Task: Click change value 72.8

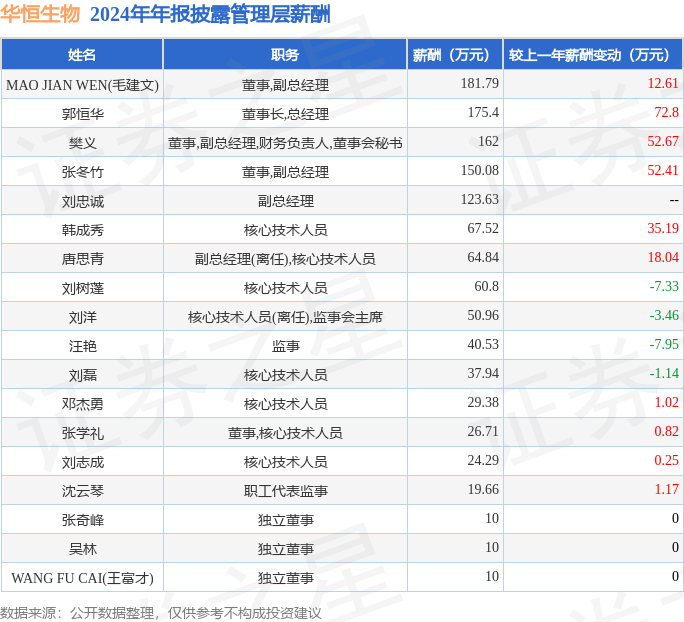Action: [x=667, y=113]
